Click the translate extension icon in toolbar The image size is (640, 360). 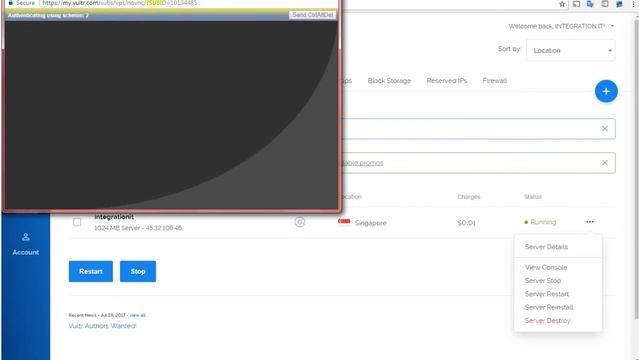tap(590, 4)
